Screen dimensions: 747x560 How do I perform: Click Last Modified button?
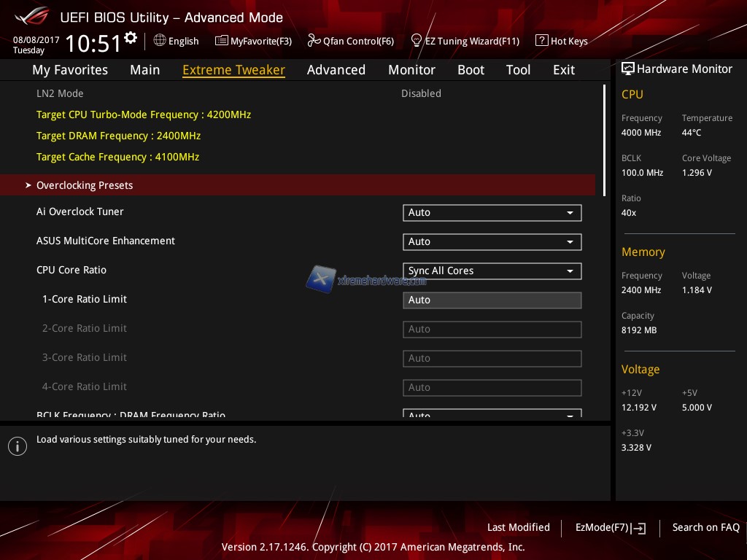[518, 528]
